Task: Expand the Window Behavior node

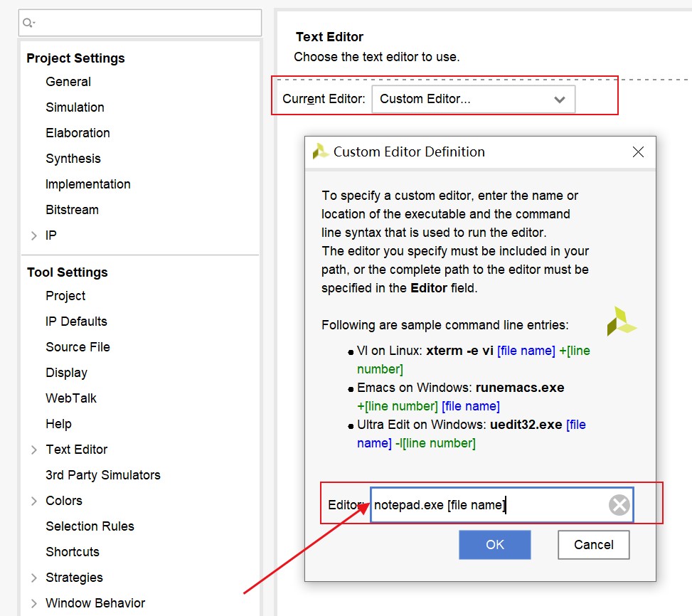Action: pyautogui.click(x=33, y=603)
